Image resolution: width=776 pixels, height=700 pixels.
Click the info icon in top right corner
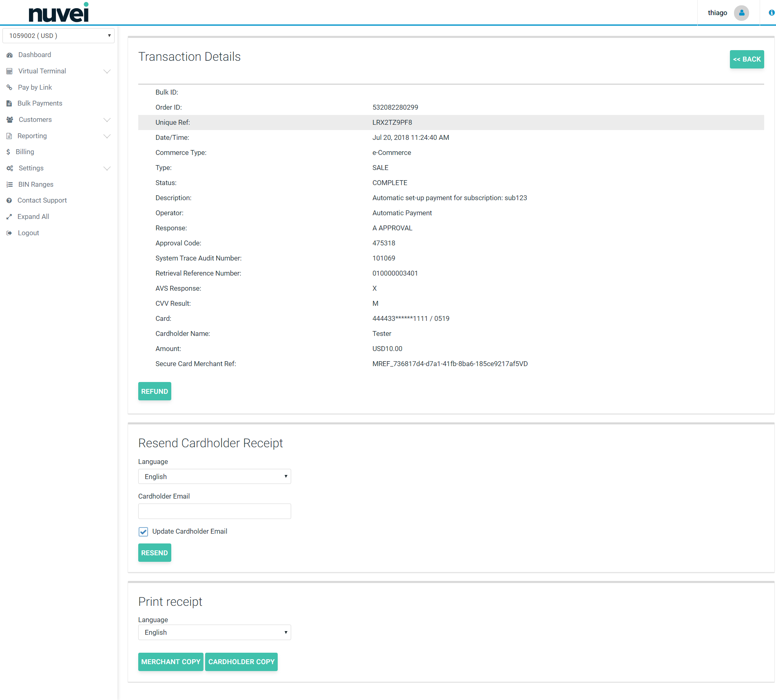point(771,13)
